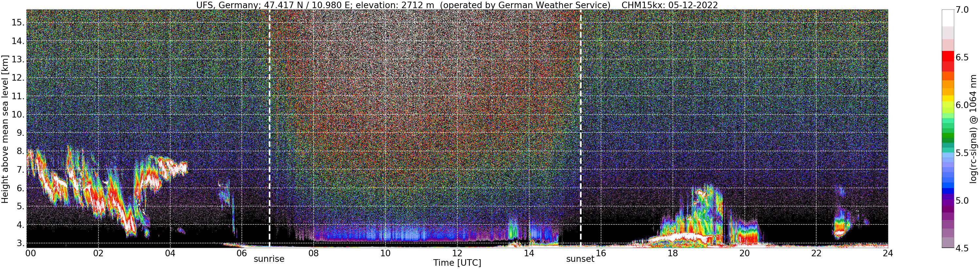Click the colorbar label "log(rc-signal) @ 1064 nm"

point(974,129)
